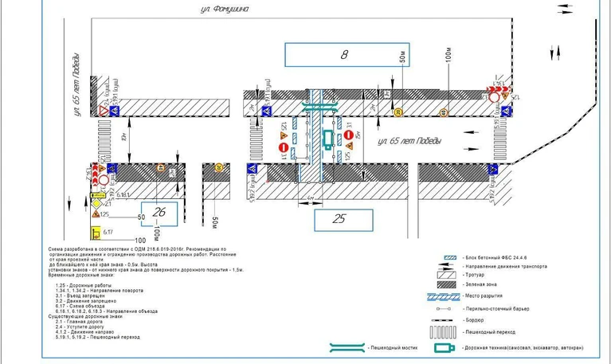
Task: Click the excavation place symbol in the legend
Action: pos(446,296)
